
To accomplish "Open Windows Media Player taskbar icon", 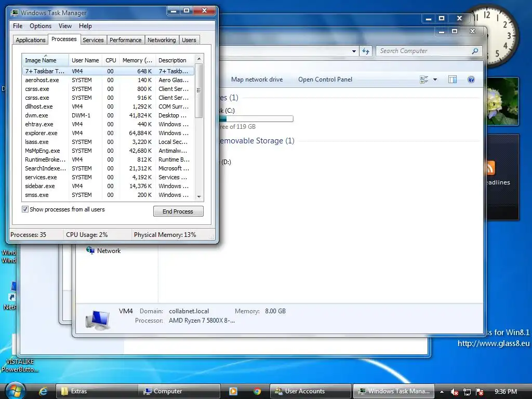I will (x=233, y=391).
